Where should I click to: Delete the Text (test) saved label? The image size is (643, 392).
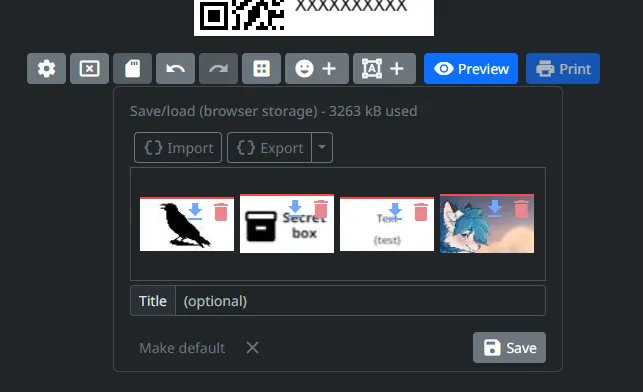(x=421, y=212)
